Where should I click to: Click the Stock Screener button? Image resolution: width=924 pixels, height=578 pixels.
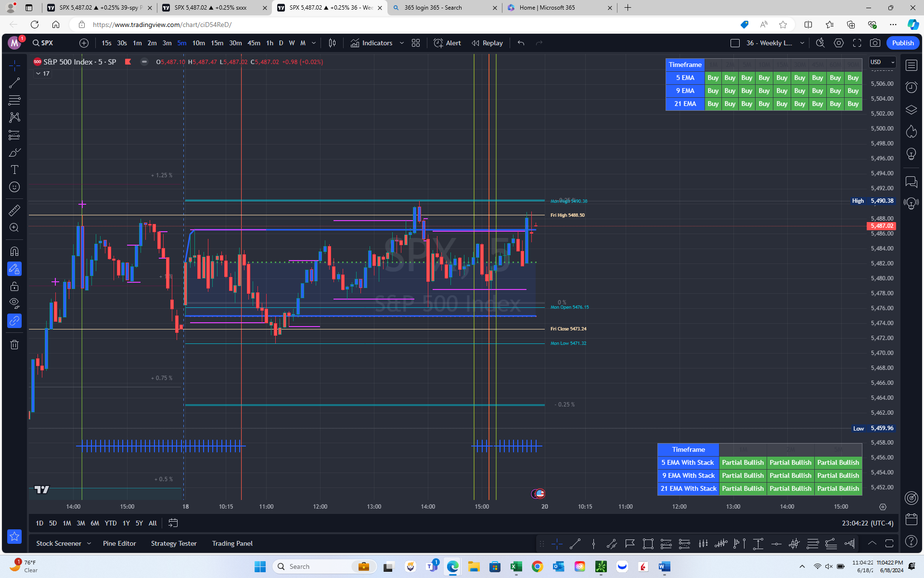coord(59,543)
